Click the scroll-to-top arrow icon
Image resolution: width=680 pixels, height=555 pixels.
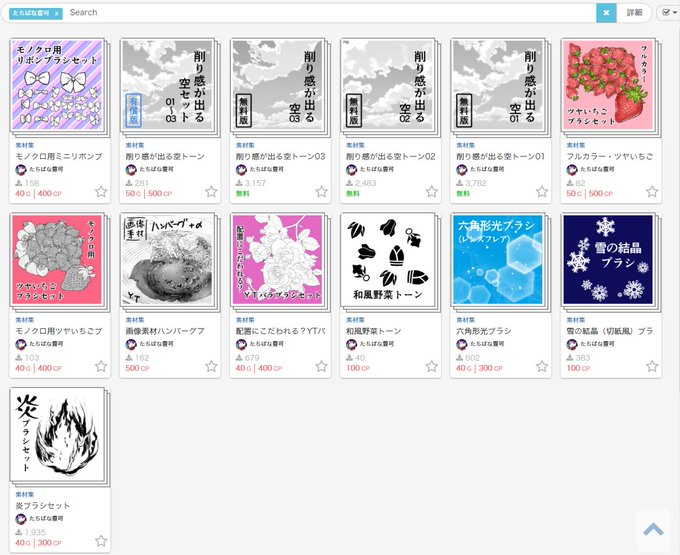(x=653, y=529)
